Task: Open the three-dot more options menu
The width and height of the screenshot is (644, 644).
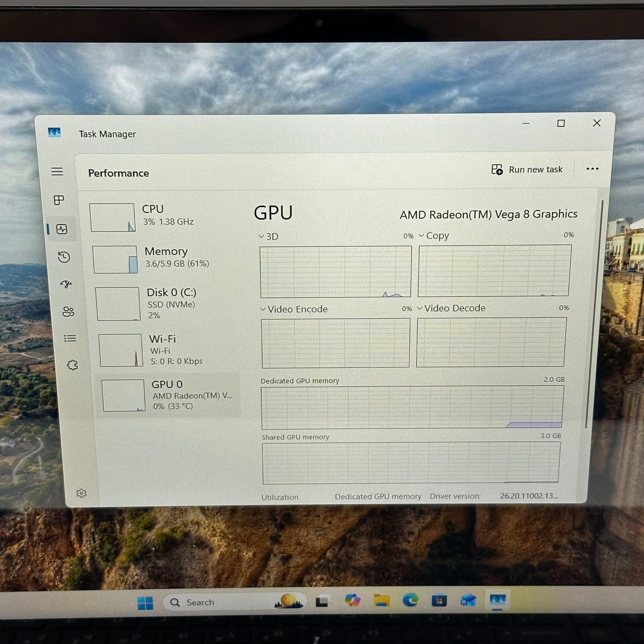Action: pos(592,168)
